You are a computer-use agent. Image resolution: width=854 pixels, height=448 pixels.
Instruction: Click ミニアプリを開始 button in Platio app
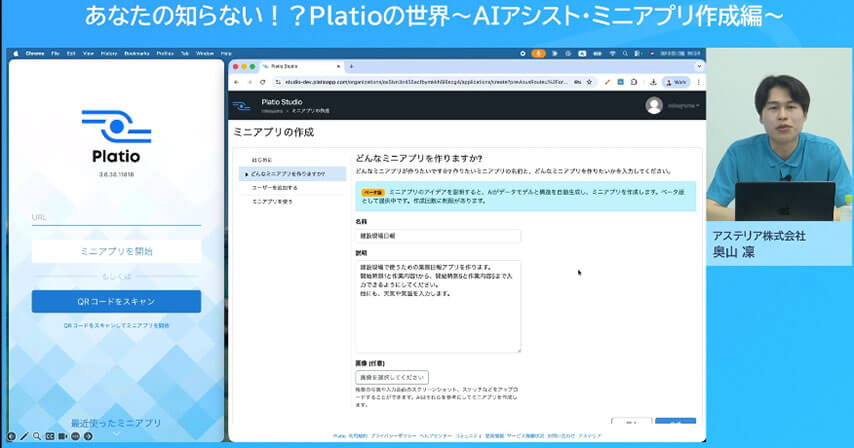click(116, 251)
